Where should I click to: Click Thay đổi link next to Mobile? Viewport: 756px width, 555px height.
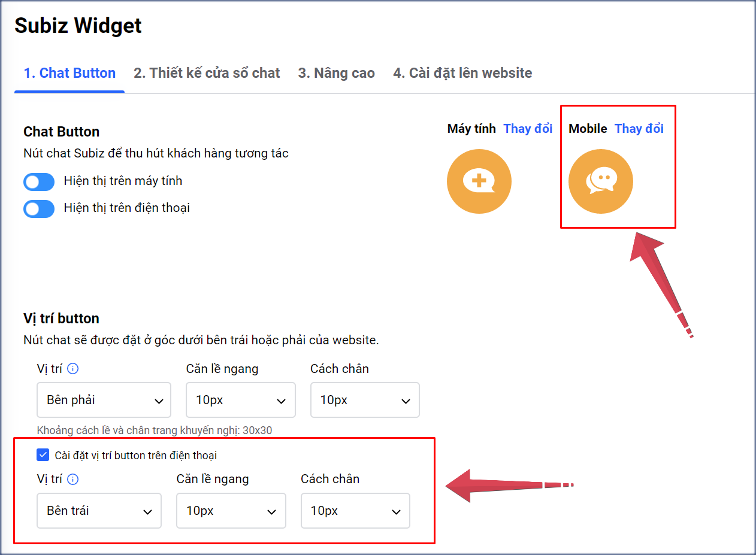tap(639, 129)
